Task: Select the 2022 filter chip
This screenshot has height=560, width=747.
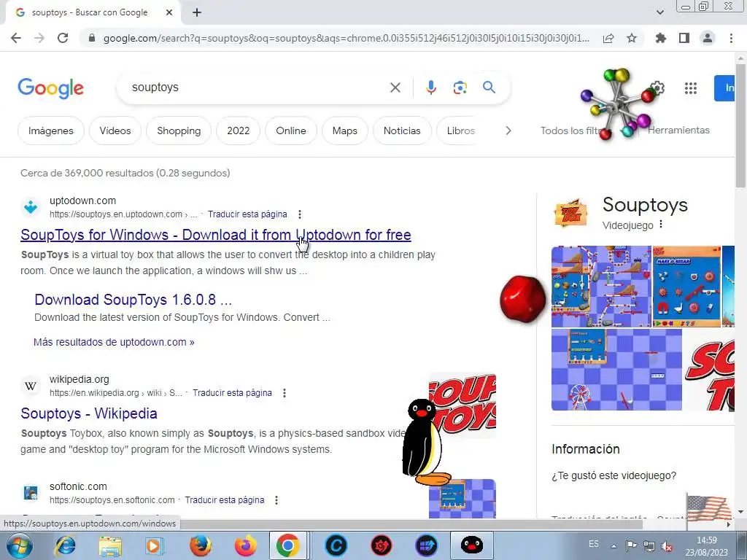Action: [239, 131]
